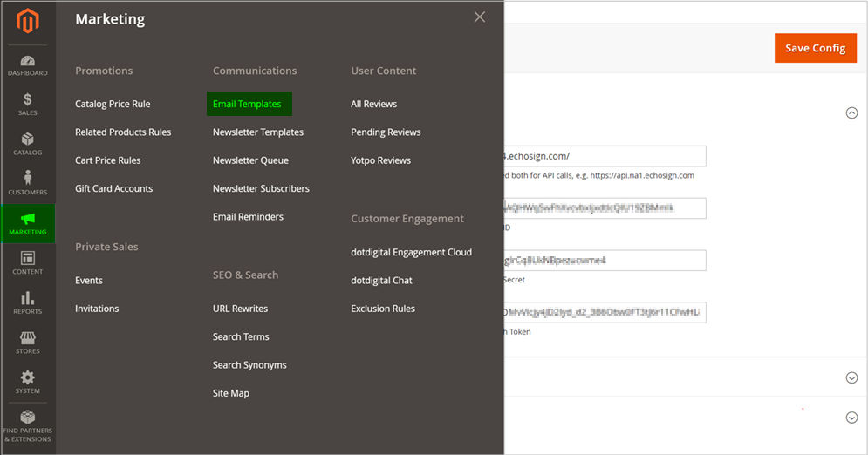868x455 pixels.
Task: Click the echosign.com URL input field
Action: [x=604, y=156]
